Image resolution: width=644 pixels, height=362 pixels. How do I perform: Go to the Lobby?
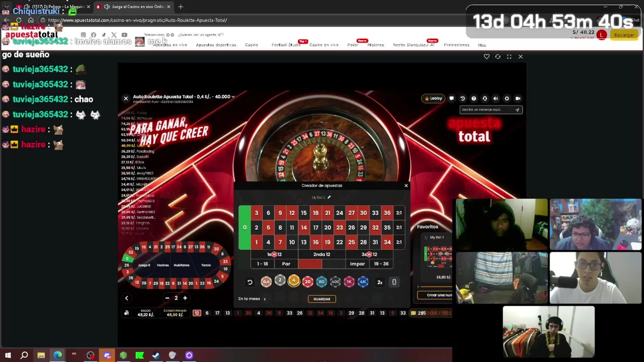[x=433, y=99]
